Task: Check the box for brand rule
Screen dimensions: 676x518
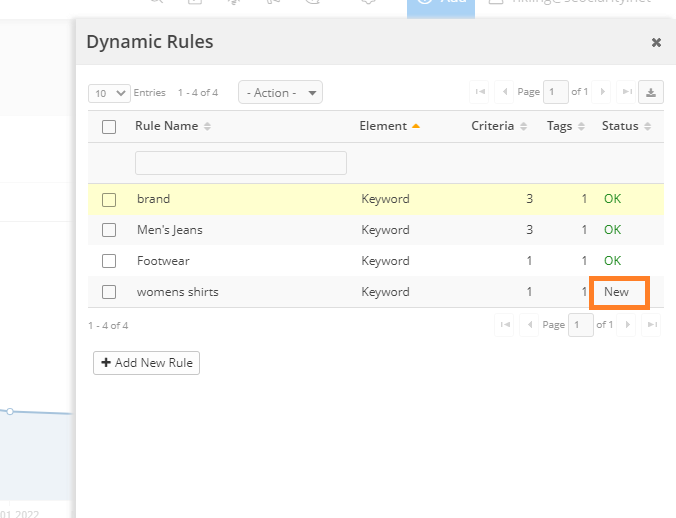Action: (x=109, y=199)
